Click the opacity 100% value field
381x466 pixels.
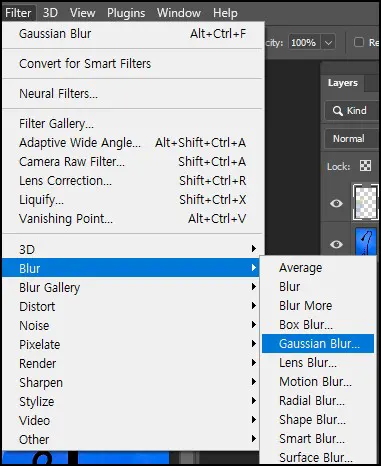pos(304,43)
